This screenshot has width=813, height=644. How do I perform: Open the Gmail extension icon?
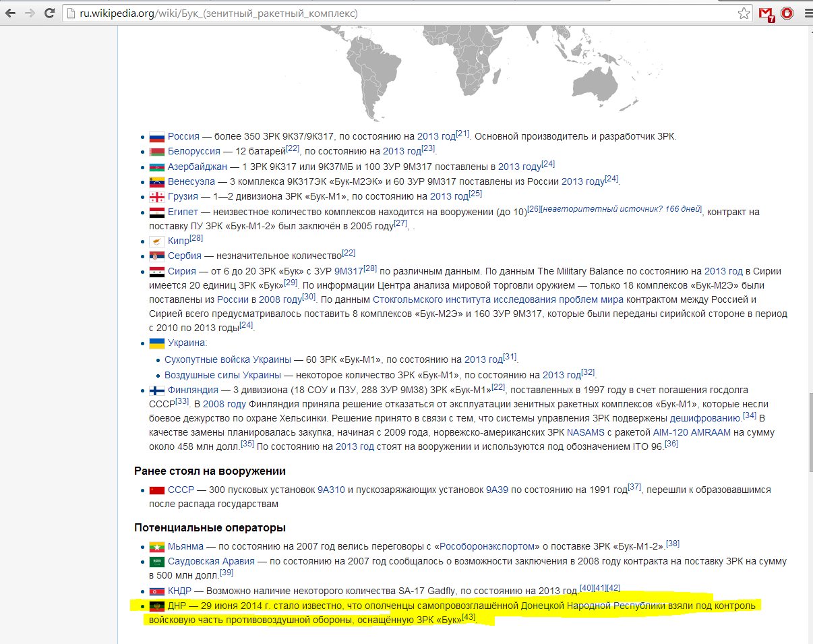766,13
